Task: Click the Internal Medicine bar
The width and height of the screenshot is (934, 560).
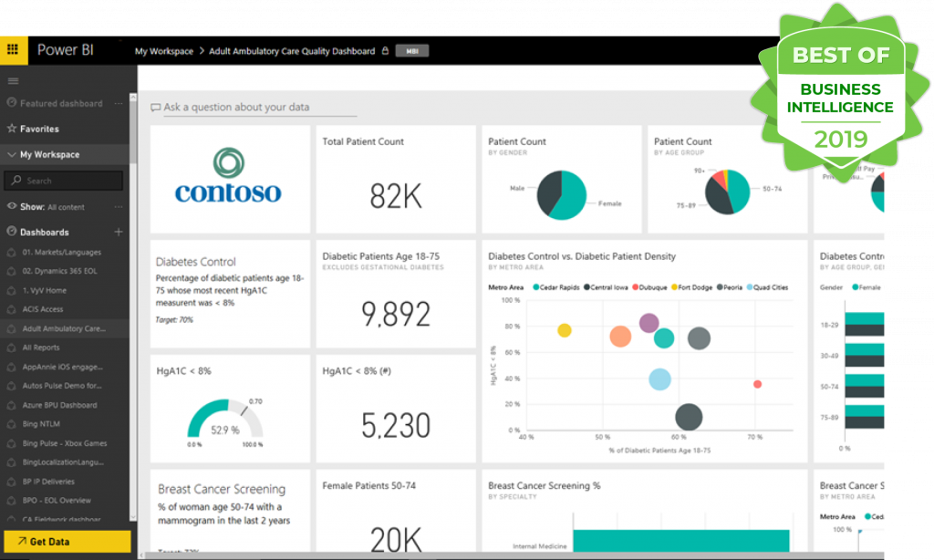Action: click(680, 540)
